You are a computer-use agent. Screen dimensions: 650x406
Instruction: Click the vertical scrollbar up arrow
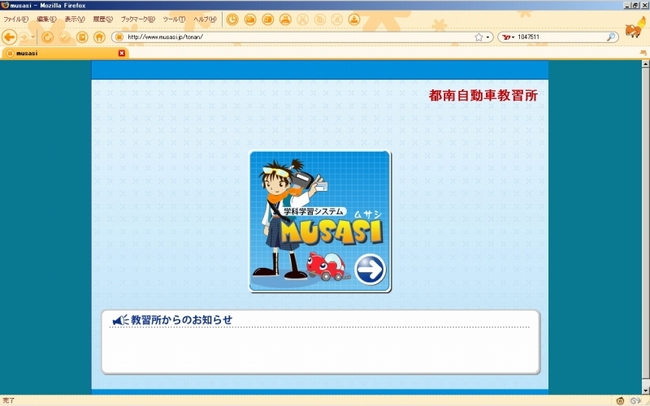645,64
